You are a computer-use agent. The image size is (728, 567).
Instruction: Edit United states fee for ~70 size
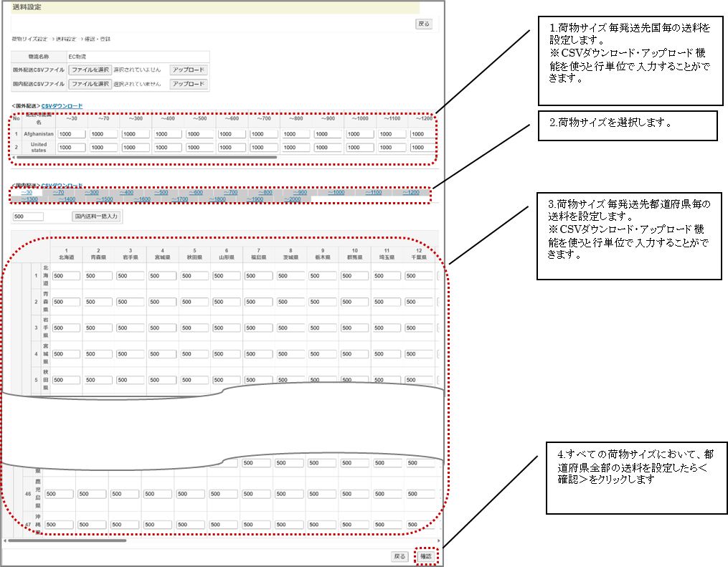[103, 148]
